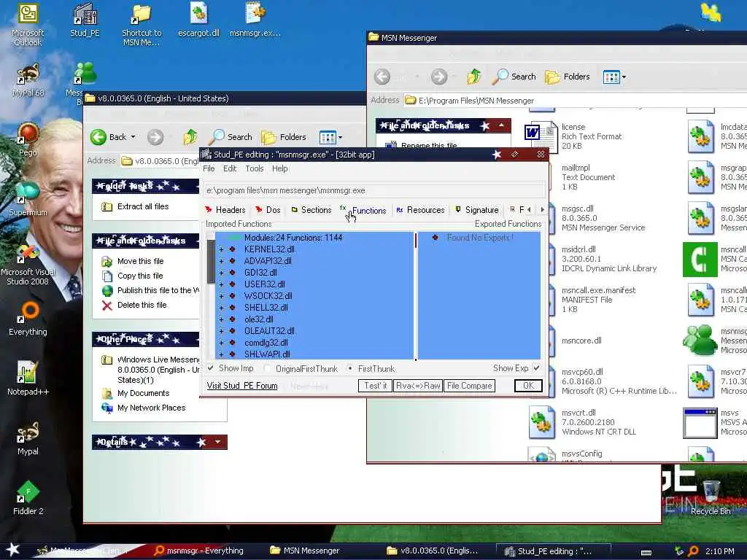Switch to Dos tab in Stud_PE

[x=268, y=210]
